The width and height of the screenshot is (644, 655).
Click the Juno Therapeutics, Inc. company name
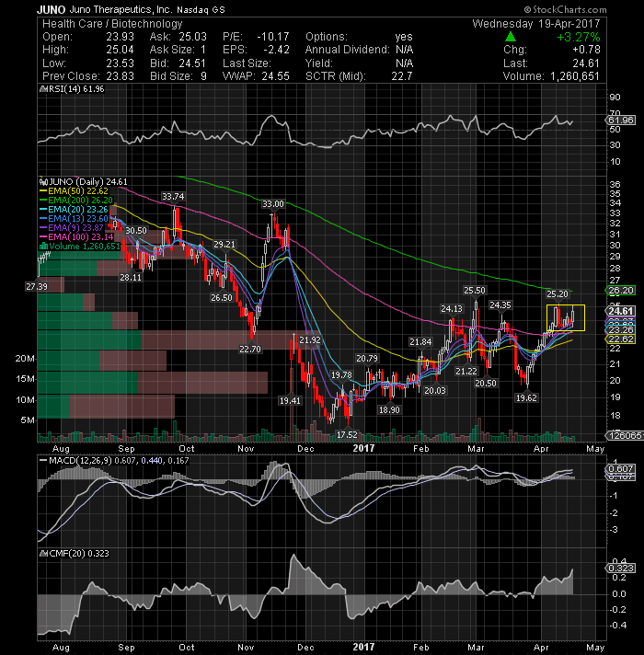[x=121, y=9]
